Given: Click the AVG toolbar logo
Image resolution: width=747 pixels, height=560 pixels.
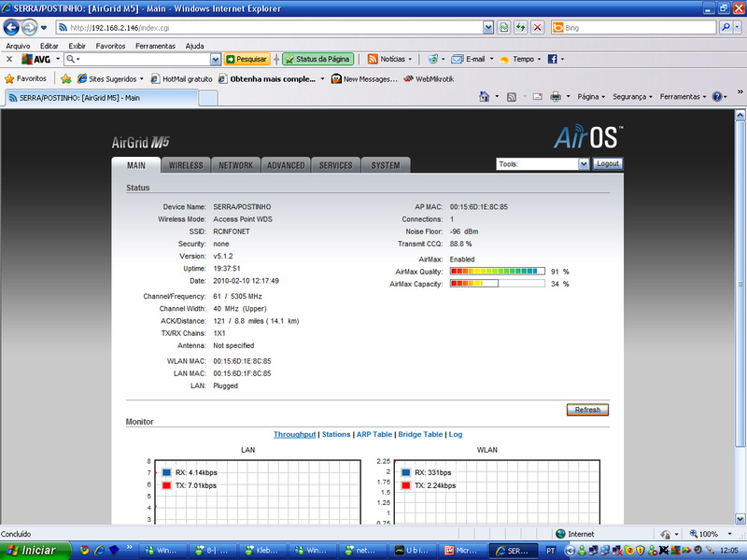Looking at the screenshot, I should 36,59.
